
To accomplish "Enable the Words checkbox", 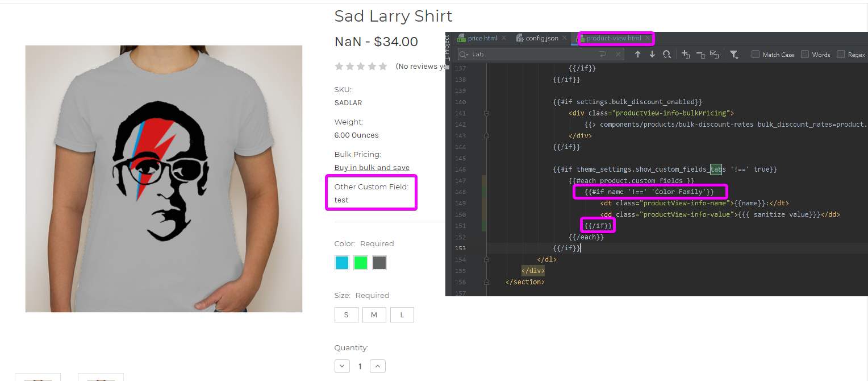I will (805, 54).
